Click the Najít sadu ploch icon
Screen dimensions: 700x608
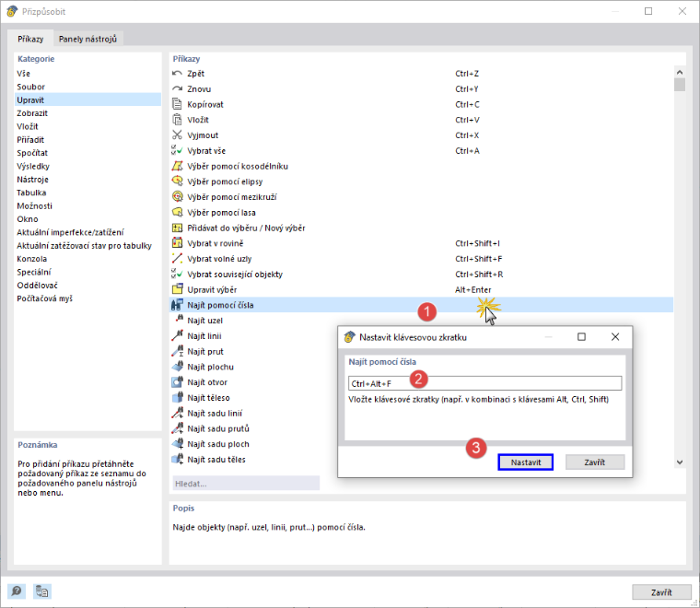click(177, 444)
